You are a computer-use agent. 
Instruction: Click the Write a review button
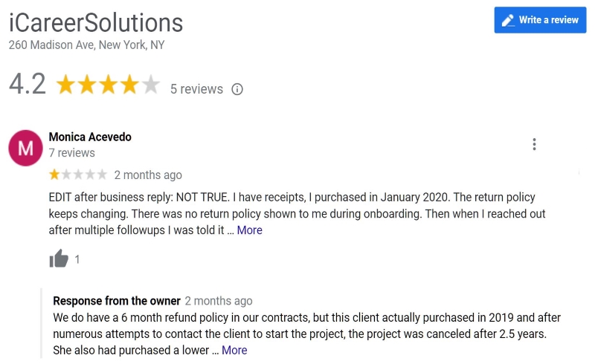click(540, 20)
